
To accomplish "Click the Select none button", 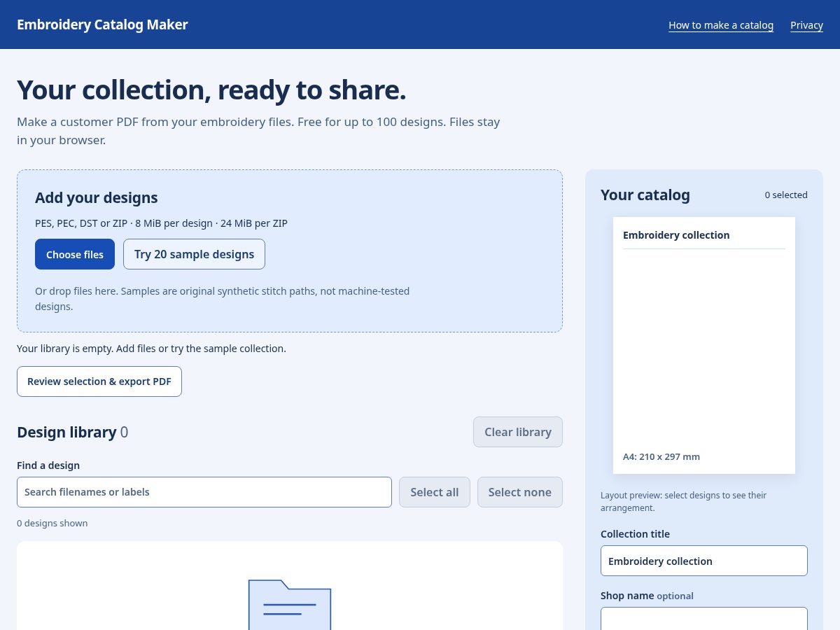I will pyautogui.click(x=520, y=492).
